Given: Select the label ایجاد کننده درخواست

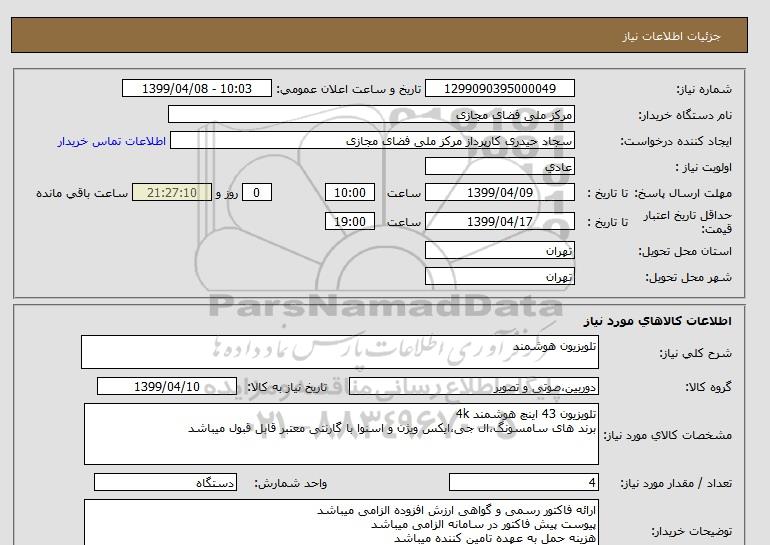Looking at the screenshot, I should click(x=676, y=141).
